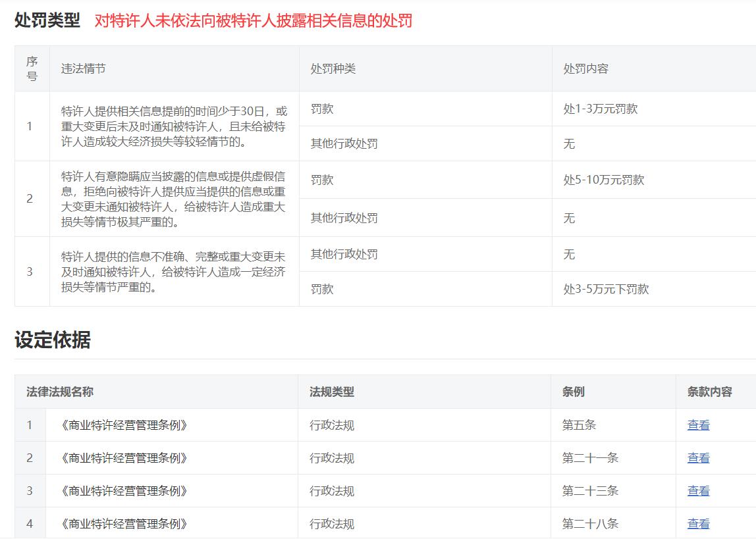Image resolution: width=756 pixels, height=539 pixels.
Task: Select the 法规类型 column header
Action: pos(332,392)
